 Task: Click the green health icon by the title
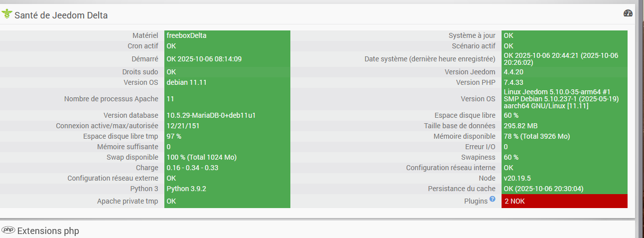(x=7, y=14)
